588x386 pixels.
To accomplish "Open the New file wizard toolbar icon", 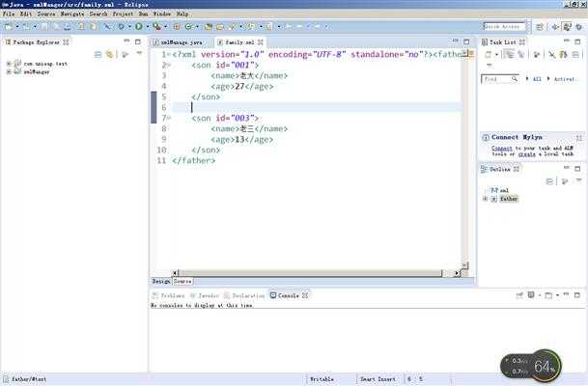I will [9, 27].
